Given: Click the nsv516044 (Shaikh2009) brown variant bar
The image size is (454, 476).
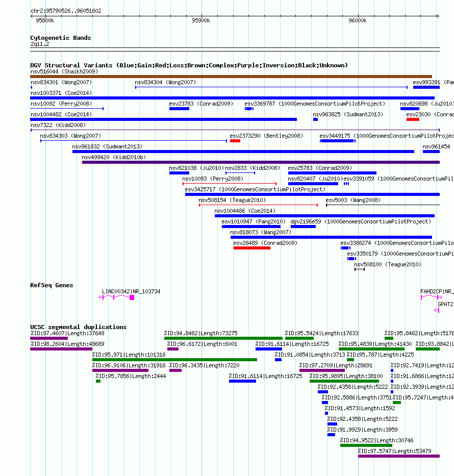Looking at the screenshot, I should pyautogui.click(x=231, y=77).
